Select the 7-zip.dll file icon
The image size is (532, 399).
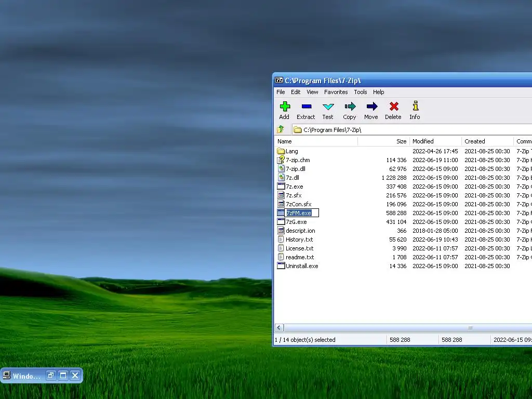pos(281,169)
